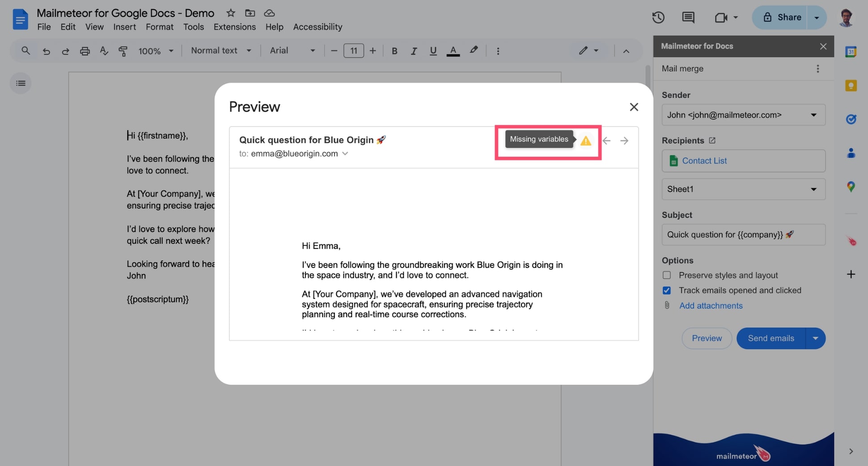Uncheck Track emails opened and clicked

[x=666, y=290]
